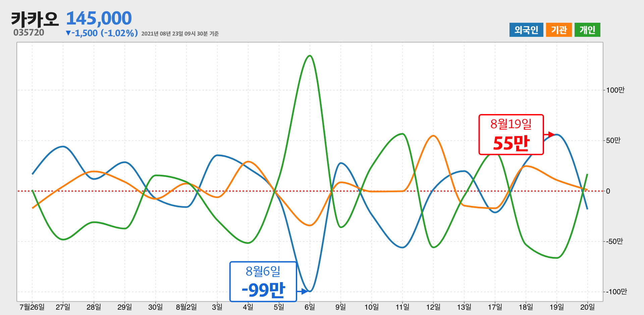The width and height of the screenshot is (644, 315).
Task: Click the blue line trough at -99만
Action: [x=310, y=291]
